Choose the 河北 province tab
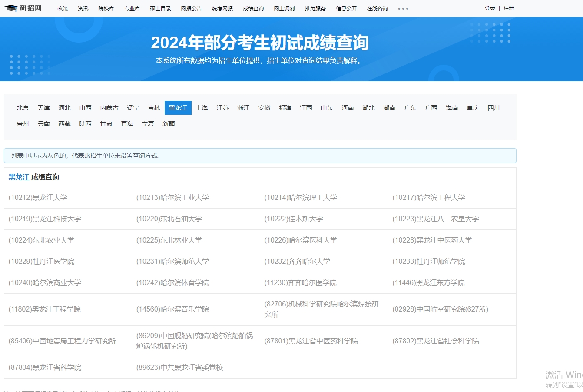Image resolution: width=583 pixels, height=392 pixels. 65,108
